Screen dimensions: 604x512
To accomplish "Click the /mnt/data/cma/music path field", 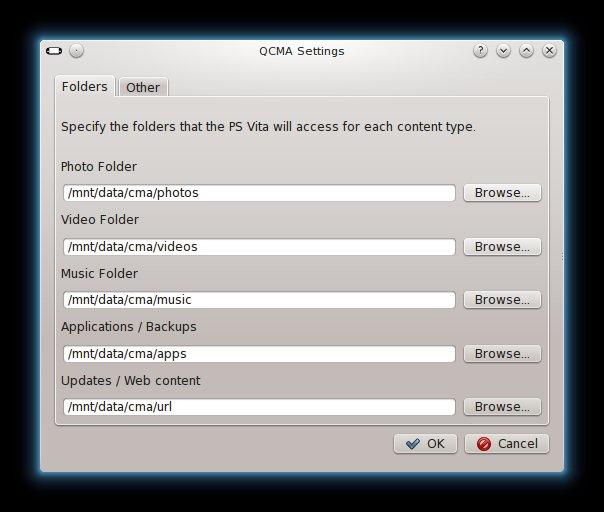I will (x=259, y=300).
